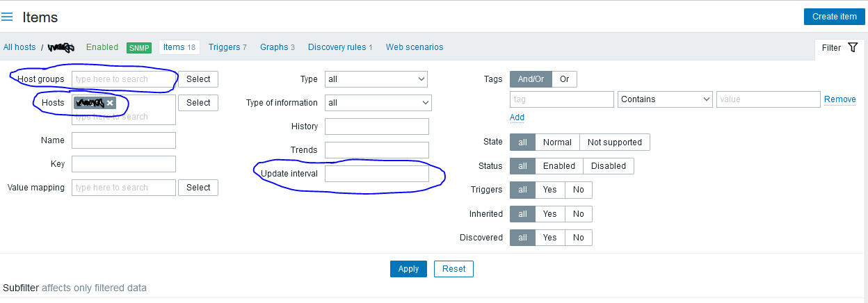Switch tag evaluation to Or
The image size is (868, 303).
564,79
